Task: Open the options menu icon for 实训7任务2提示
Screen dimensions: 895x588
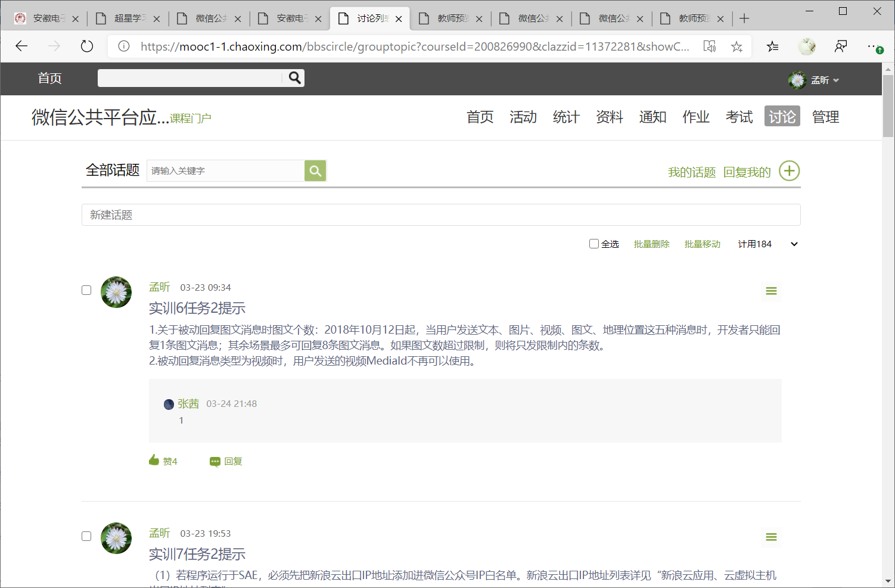Action: (771, 537)
